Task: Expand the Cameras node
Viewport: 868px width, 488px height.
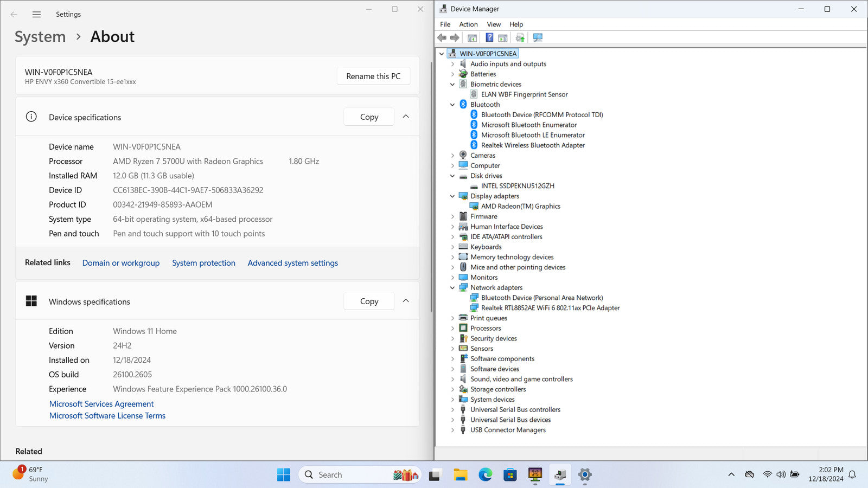Action: [x=452, y=156]
